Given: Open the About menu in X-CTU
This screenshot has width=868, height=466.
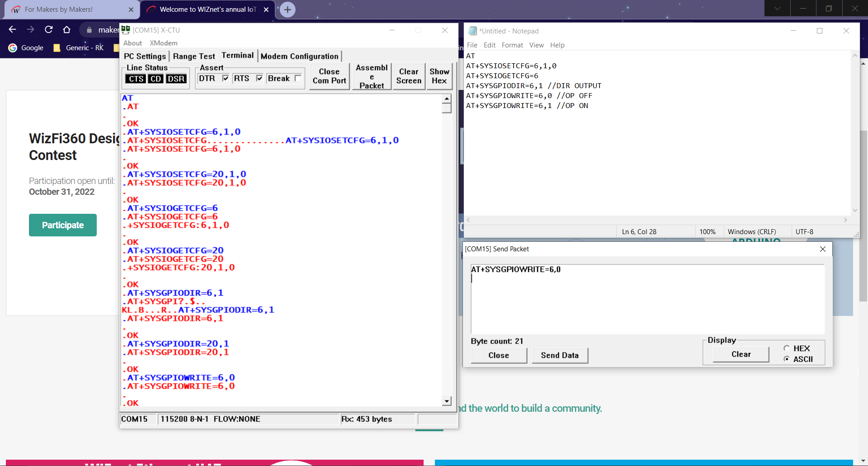Looking at the screenshot, I should (x=132, y=43).
